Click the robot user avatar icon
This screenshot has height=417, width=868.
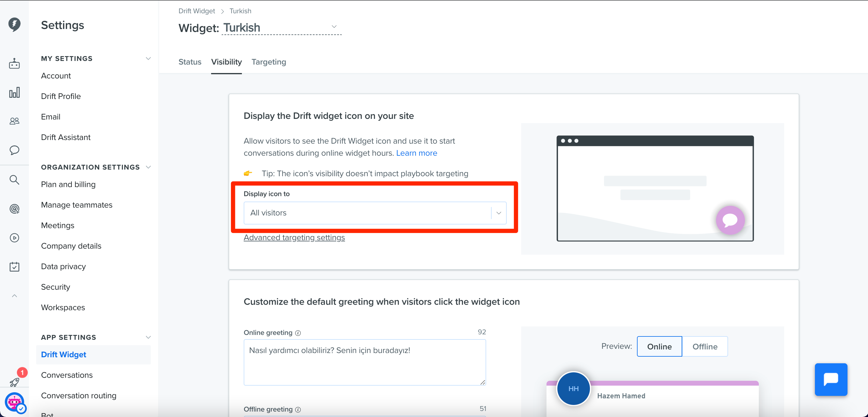click(14, 402)
